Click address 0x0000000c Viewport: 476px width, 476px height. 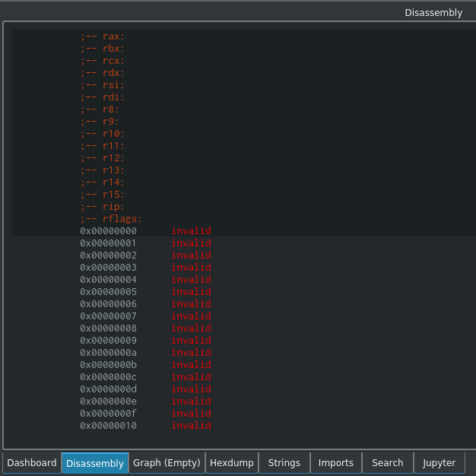109,376
